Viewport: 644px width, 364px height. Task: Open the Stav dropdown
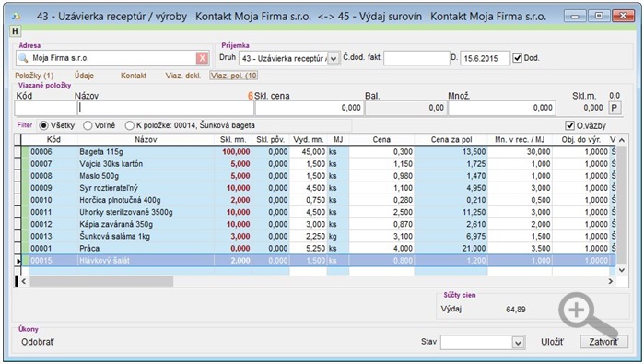(519, 342)
